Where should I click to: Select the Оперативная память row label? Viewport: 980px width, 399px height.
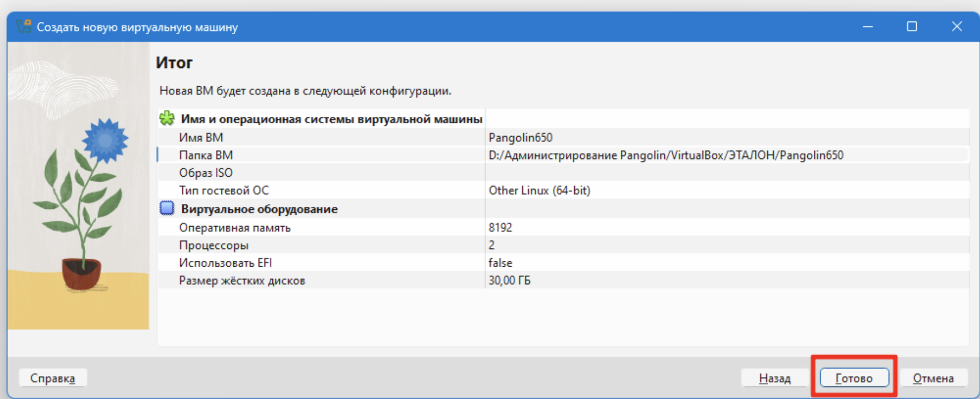(x=235, y=228)
